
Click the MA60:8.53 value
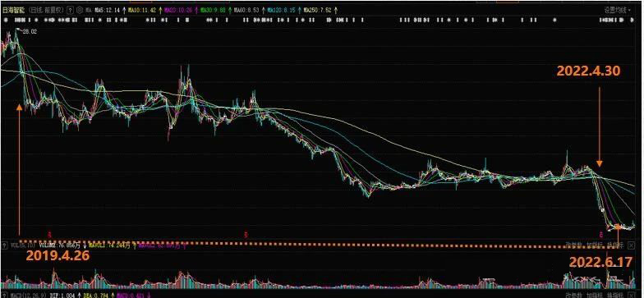(246, 10)
